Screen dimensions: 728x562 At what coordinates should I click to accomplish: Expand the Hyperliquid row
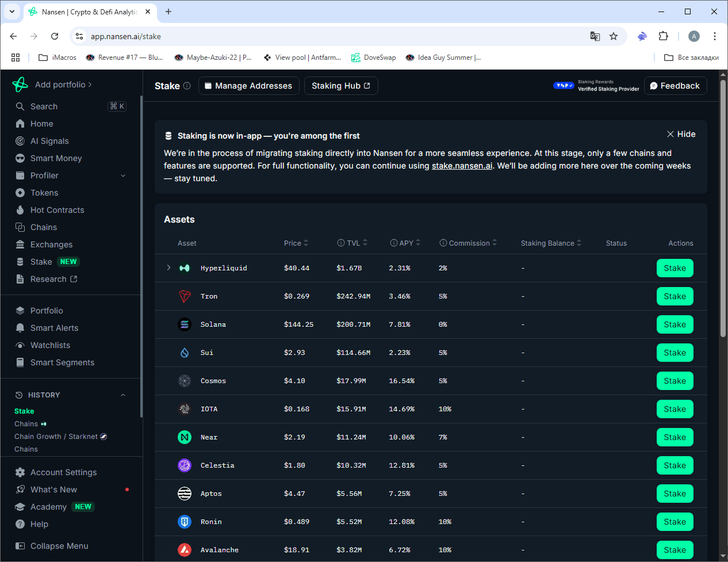168,268
